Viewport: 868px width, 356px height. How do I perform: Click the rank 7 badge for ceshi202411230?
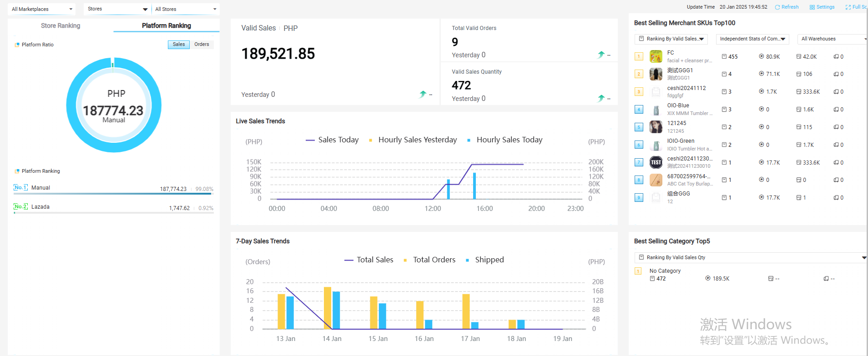(x=639, y=162)
